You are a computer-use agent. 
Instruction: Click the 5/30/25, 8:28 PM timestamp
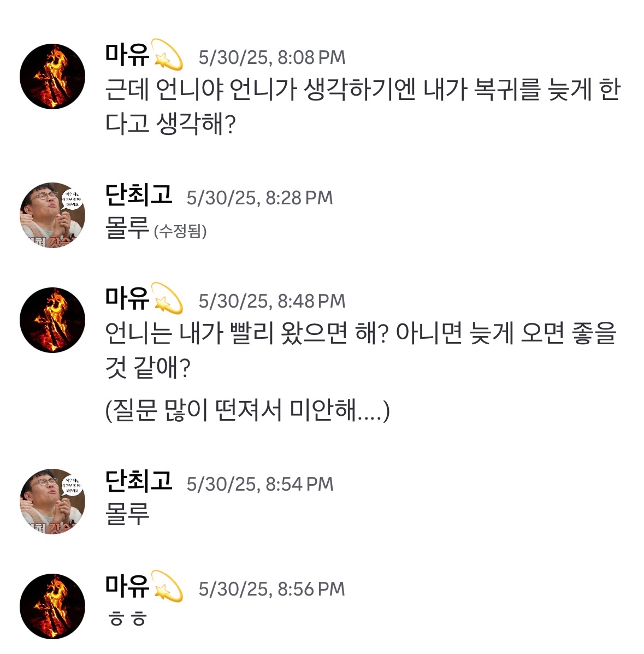tap(259, 198)
